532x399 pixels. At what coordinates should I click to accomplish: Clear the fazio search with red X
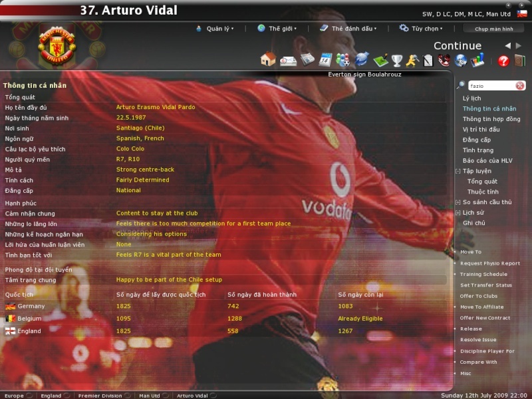click(519, 86)
